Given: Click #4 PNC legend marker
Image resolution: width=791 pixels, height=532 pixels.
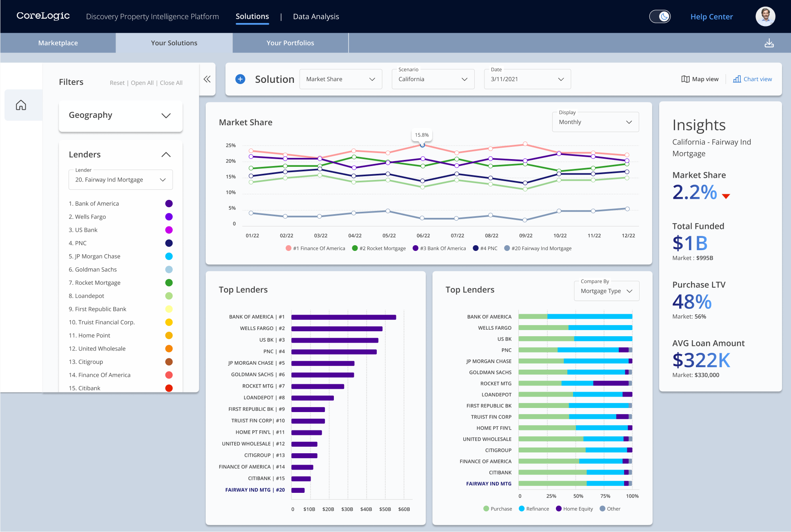Looking at the screenshot, I should [475, 248].
